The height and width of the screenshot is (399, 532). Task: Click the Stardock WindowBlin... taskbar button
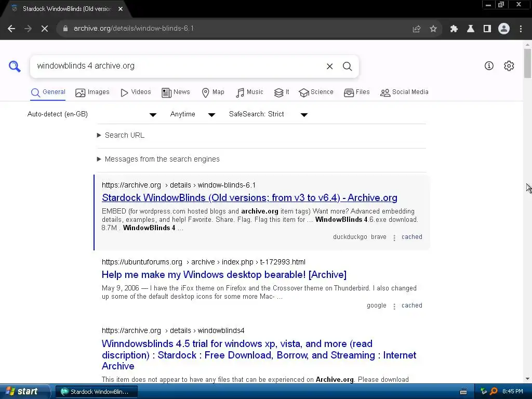96,392
